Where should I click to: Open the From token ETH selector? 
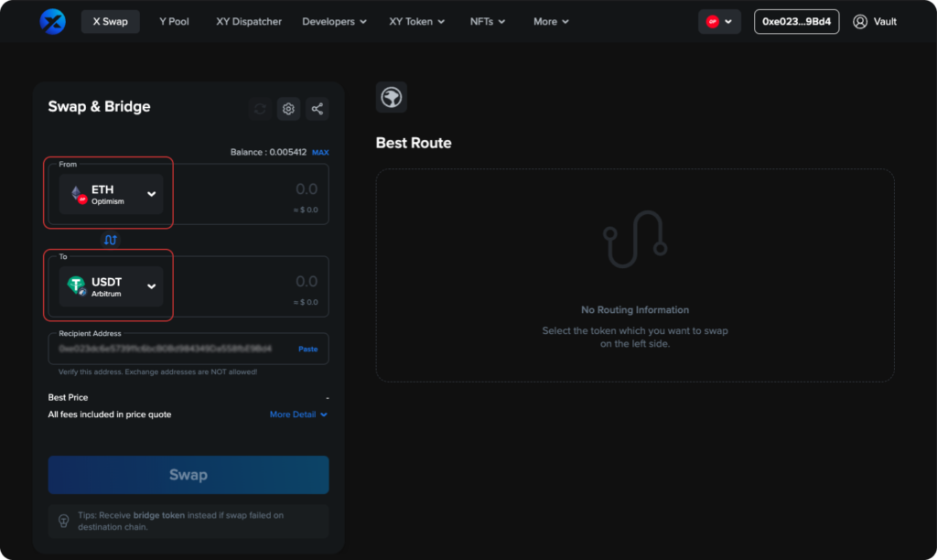(x=111, y=194)
